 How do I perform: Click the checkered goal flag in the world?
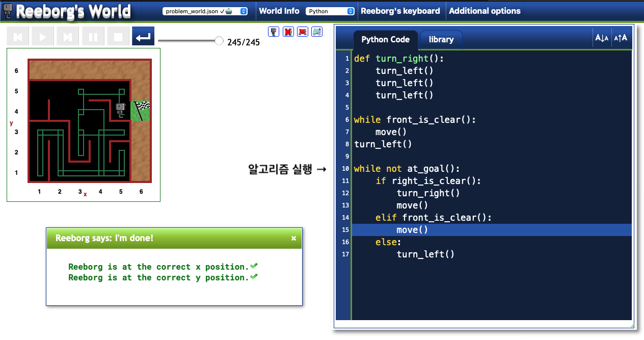click(141, 111)
